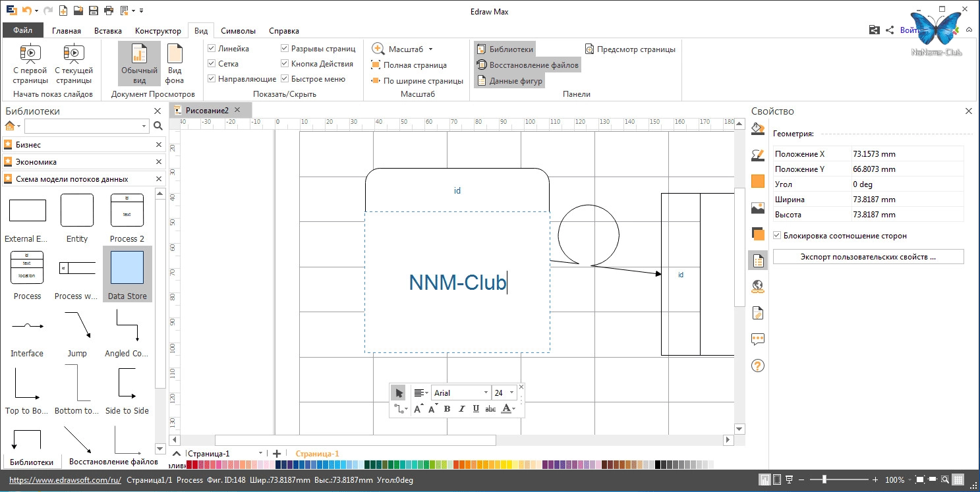The height and width of the screenshot is (492, 980).
Task: Open the Fill paint bucket property tab
Action: pos(758,128)
